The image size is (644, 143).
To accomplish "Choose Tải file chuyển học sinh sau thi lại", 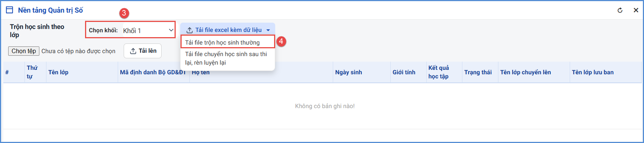I will pyautogui.click(x=228, y=58).
